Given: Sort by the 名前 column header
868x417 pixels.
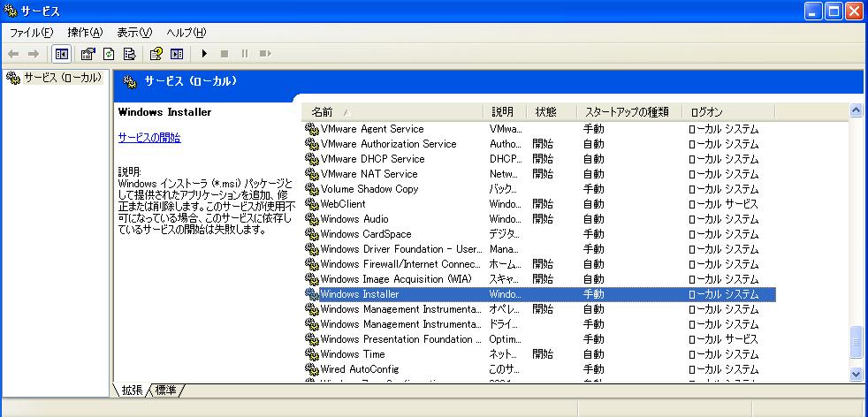Looking at the screenshot, I should click(393, 112).
